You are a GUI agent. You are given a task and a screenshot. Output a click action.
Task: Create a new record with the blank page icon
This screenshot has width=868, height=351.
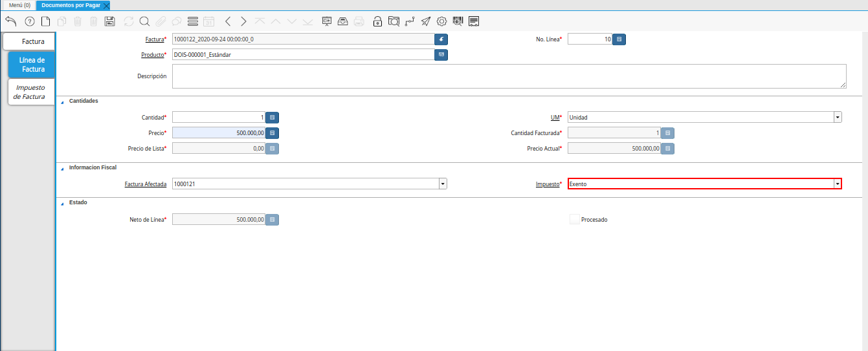[x=45, y=21]
